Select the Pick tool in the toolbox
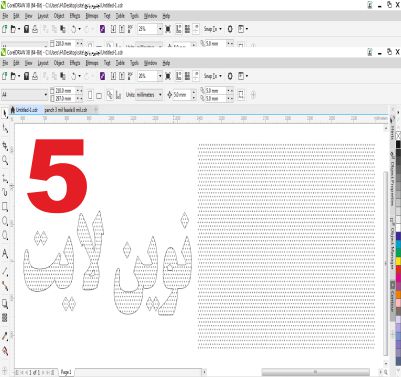401x377 pixels. point(5,114)
